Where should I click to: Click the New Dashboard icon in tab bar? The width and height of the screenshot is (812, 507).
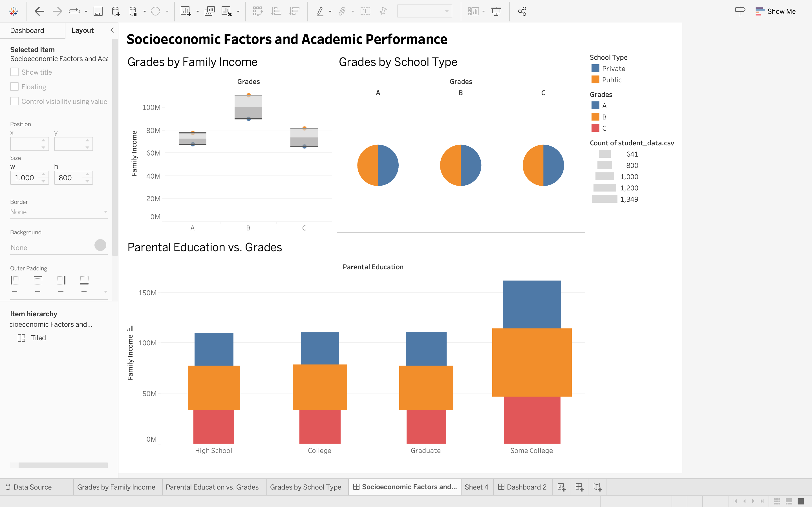pos(579,487)
